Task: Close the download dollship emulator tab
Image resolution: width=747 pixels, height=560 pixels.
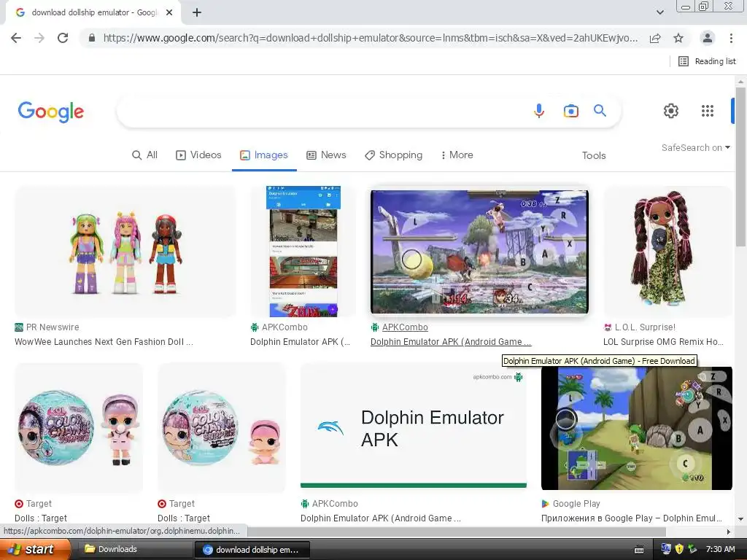Action: 169,12
